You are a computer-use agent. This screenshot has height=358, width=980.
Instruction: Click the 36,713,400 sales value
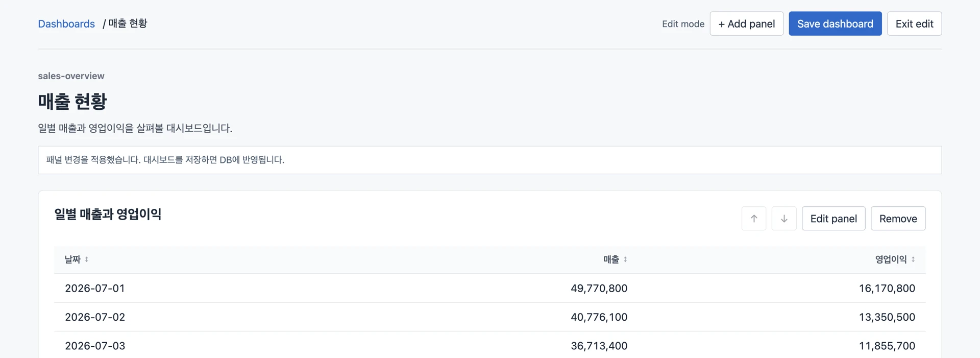599,346
